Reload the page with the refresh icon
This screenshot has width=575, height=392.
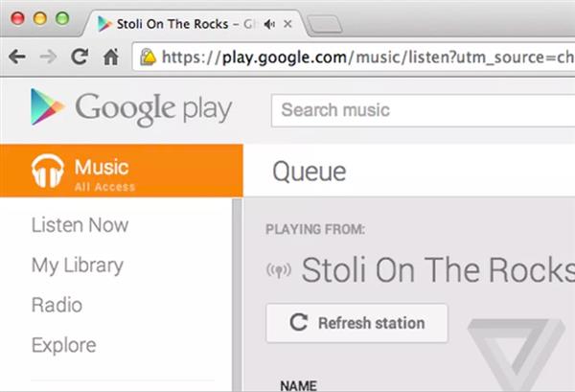(x=80, y=57)
